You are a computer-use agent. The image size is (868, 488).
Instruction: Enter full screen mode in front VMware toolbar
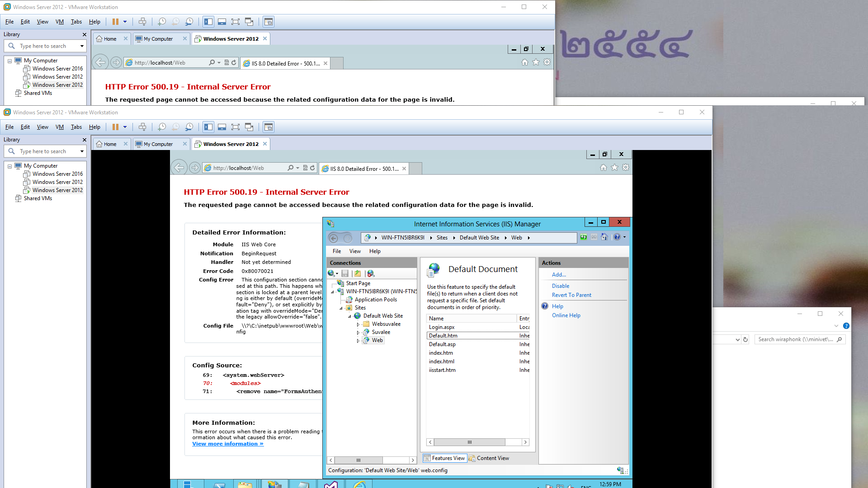pos(236,127)
